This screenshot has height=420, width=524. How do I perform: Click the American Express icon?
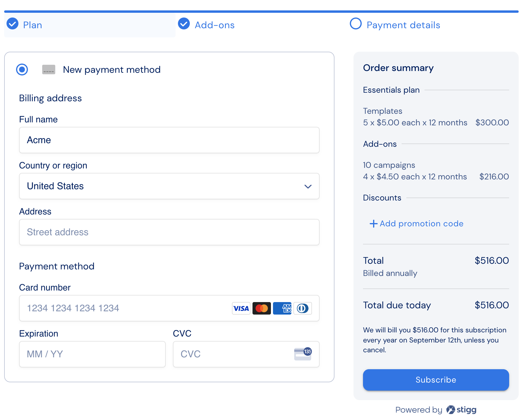(x=282, y=308)
